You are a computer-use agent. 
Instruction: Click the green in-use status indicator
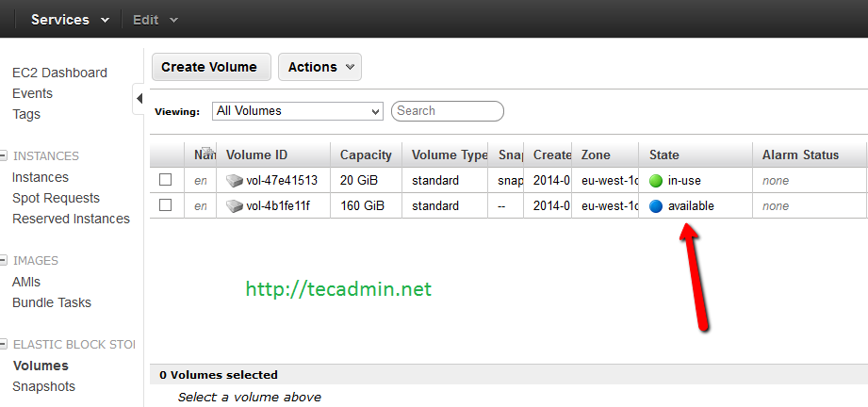[656, 181]
